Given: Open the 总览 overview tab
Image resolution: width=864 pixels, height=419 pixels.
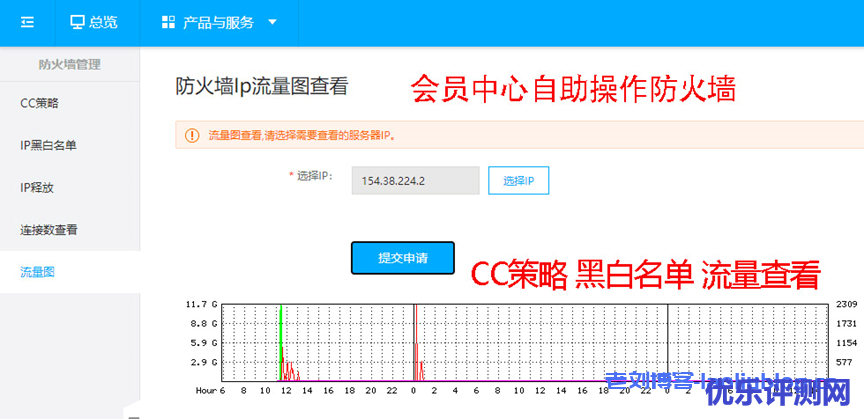Looking at the screenshot, I should [105, 22].
